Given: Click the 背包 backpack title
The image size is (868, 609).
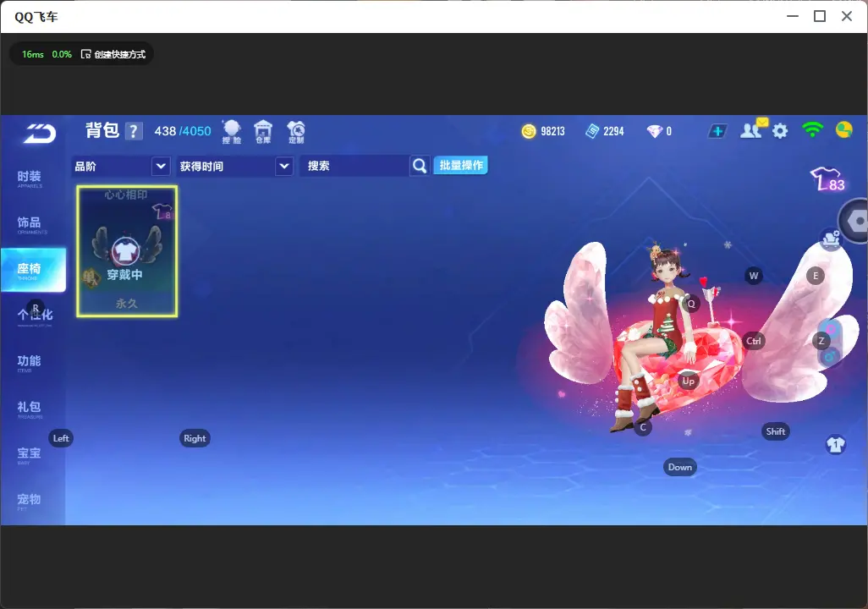Looking at the screenshot, I should [102, 130].
